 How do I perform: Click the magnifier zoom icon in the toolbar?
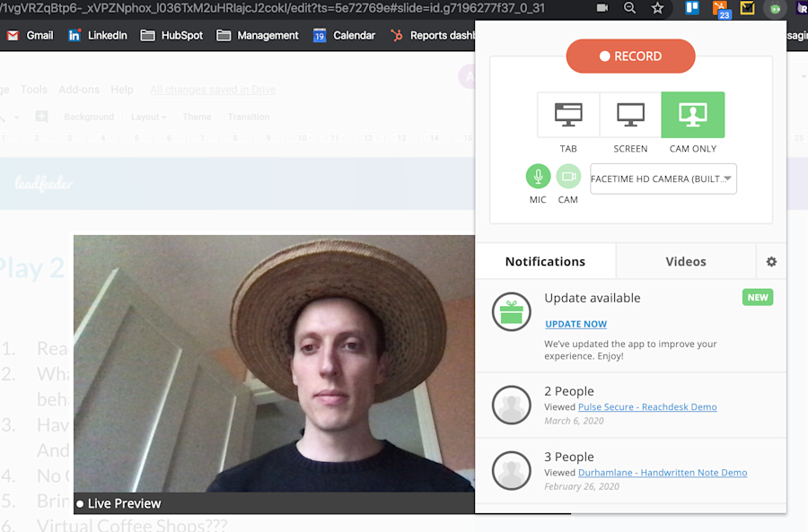[629, 9]
